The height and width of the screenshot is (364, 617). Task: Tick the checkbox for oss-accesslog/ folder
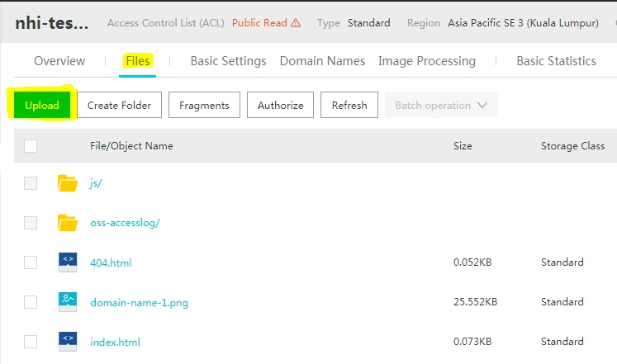tap(31, 223)
